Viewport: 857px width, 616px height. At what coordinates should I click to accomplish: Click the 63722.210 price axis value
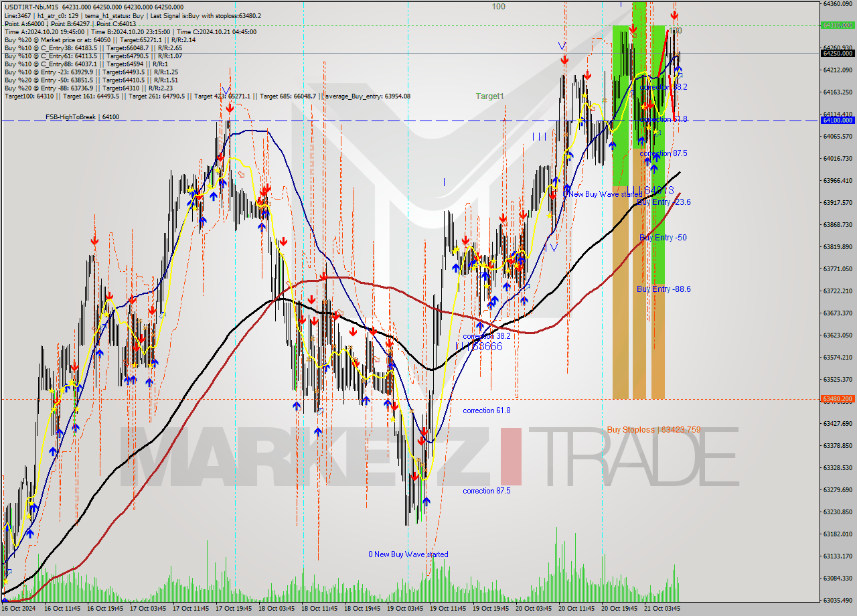pyautogui.click(x=838, y=291)
